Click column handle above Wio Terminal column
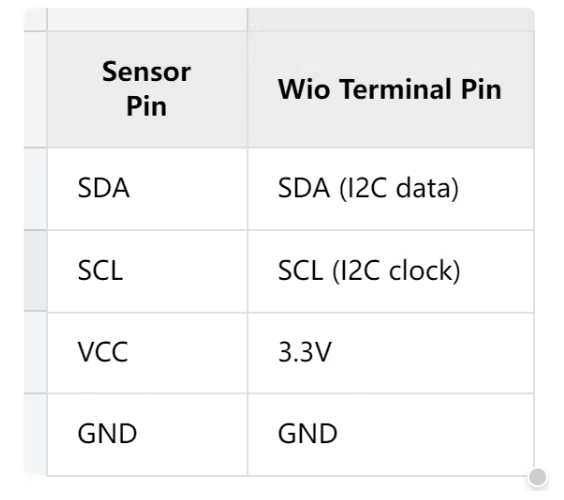 coord(391,19)
